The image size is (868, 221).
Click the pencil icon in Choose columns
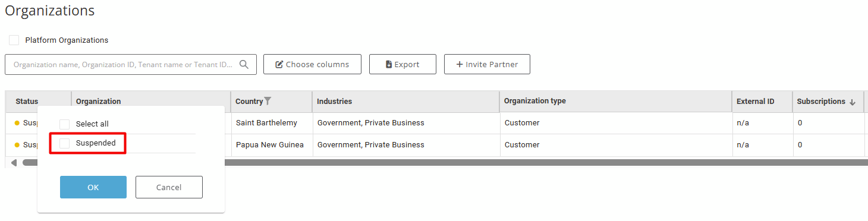click(279, 65)
